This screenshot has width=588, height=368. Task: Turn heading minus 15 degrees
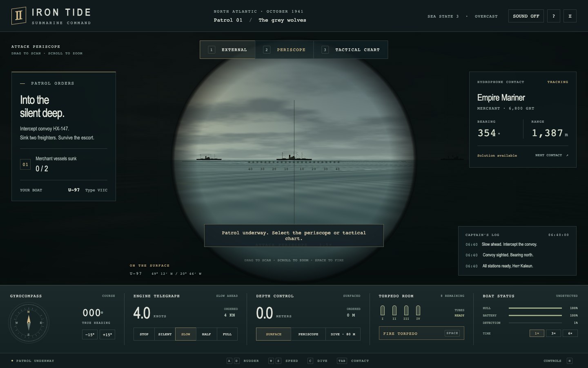(90, 334)
